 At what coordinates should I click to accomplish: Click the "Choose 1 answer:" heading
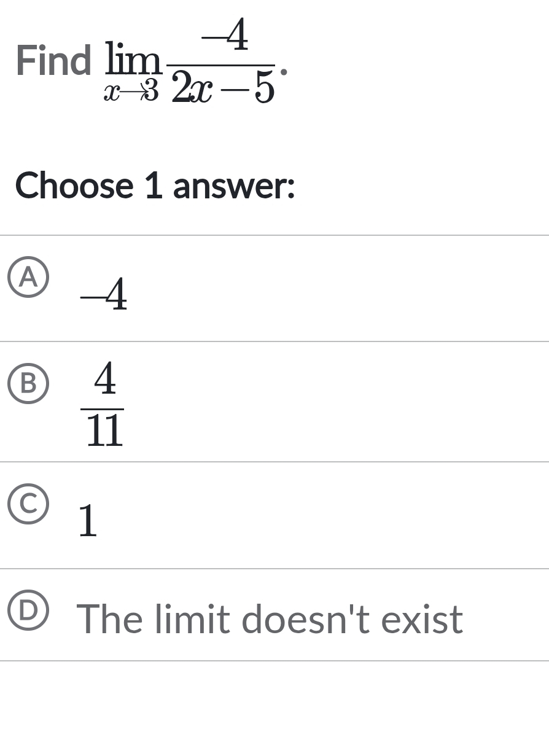[155, 185]
